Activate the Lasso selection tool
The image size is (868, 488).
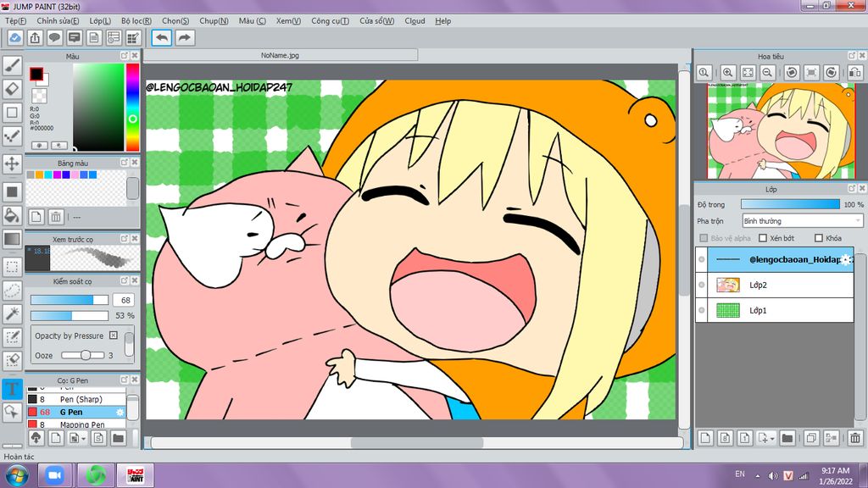click(x=12, y=290)
